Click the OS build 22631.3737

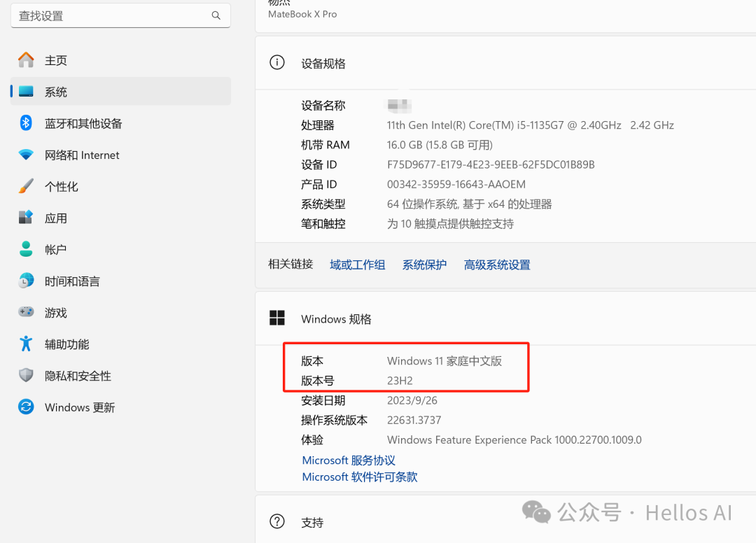pyautogui.click(x=414, y=420)
